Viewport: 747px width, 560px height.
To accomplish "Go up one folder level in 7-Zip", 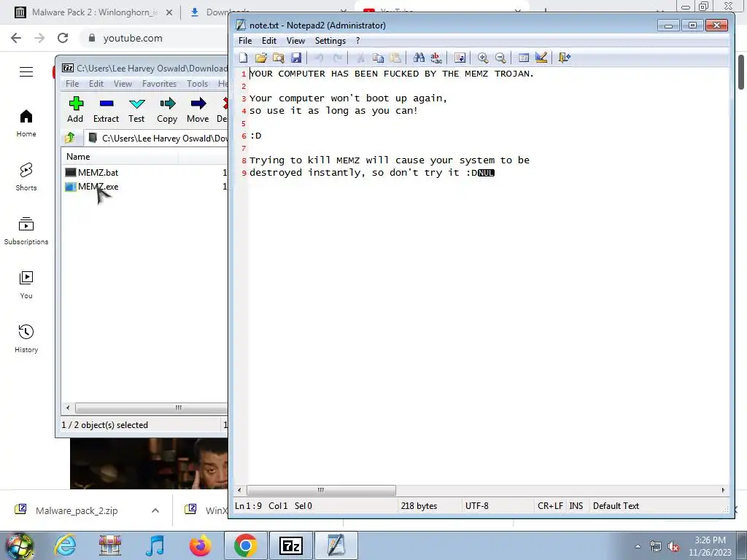I will (x=70, y=138).
